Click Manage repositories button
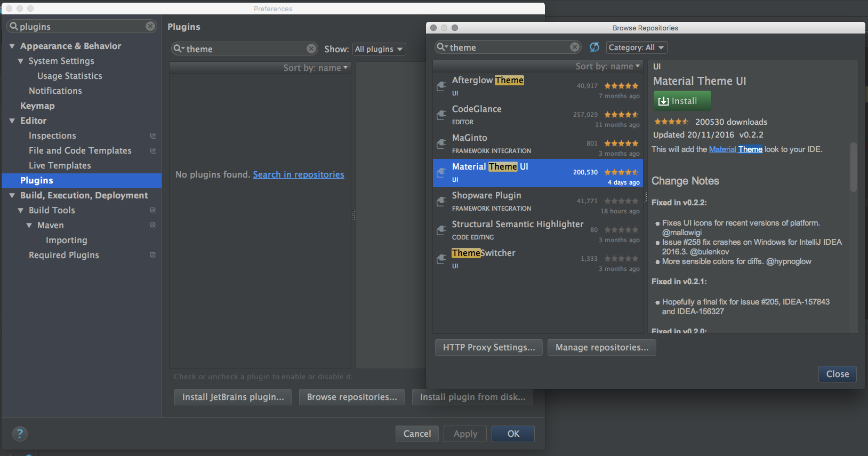The width and height of the screenshot is (868, 456). tap(602, 348)
